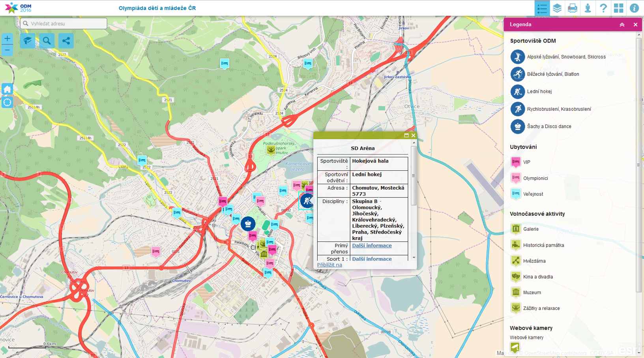Click the Galerie legend entry
The width and height of the screenshot is (644, 358).
(524, 229)
